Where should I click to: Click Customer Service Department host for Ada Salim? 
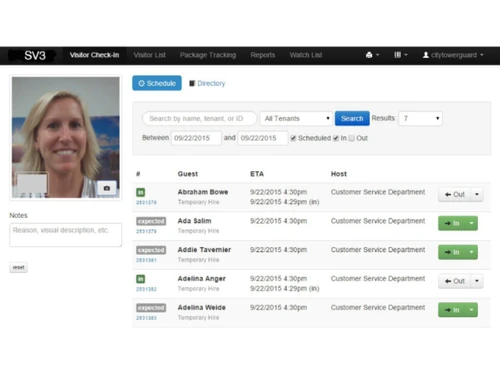(378, 221)
